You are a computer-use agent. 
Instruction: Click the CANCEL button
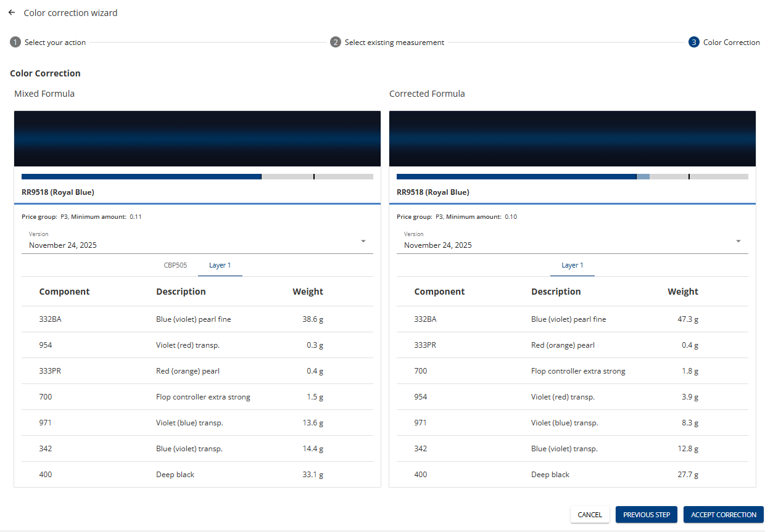click(590, 515)
